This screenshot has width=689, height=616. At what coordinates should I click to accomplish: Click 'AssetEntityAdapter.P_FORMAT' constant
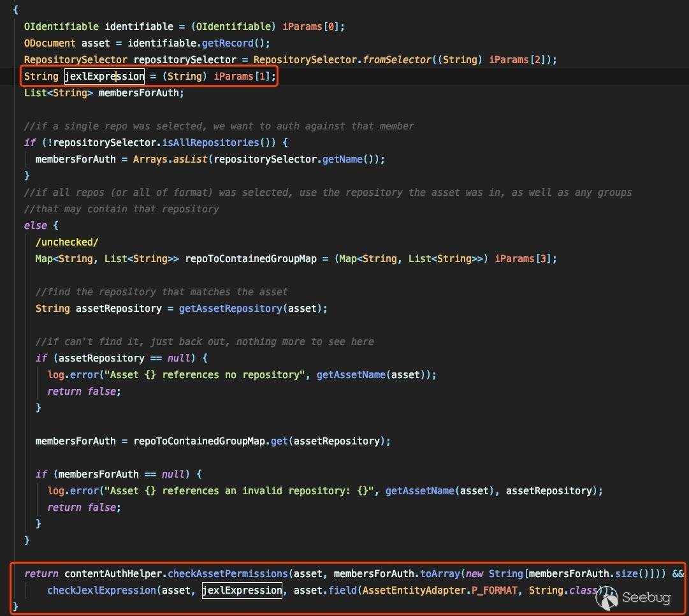tap(440, 590)
